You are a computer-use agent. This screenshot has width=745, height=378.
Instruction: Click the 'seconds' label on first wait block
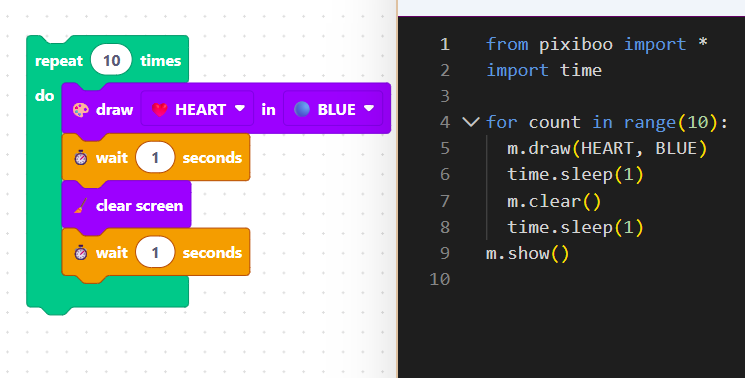coord(212,158)
